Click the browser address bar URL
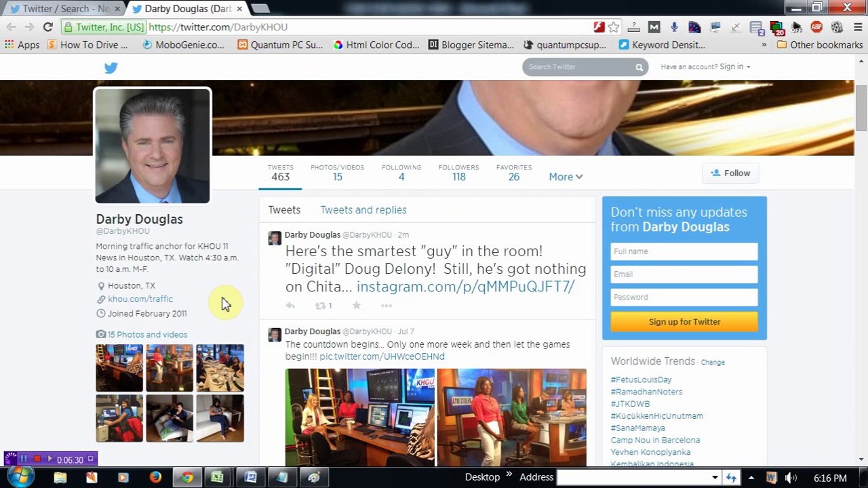Viewport: 868px width, 488px height. click(218, 27)
